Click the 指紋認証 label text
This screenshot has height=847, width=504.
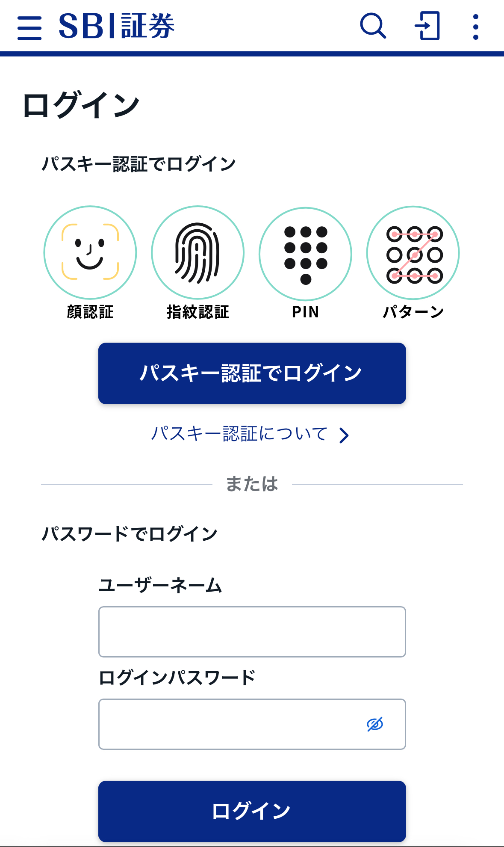(197, 312)
